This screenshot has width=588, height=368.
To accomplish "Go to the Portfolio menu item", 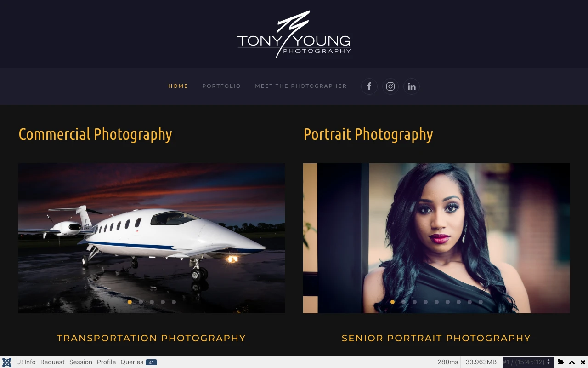I will tap(221, 86).
